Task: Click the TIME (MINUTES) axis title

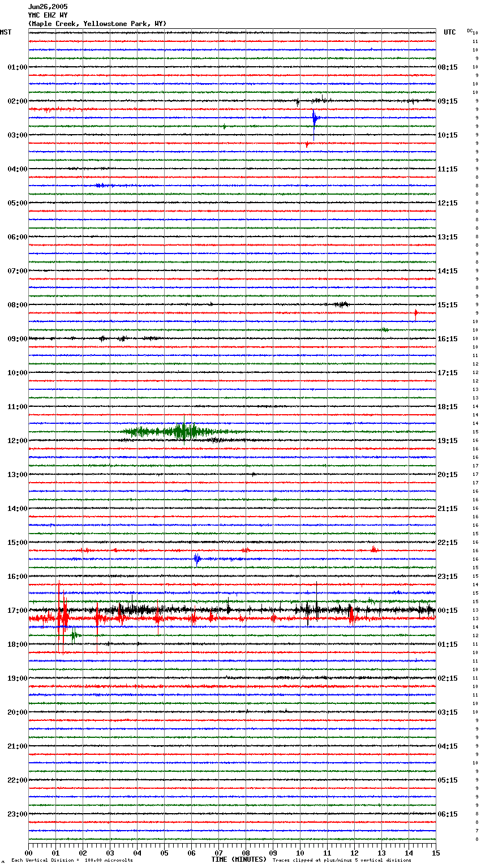Action: [239, 860]
